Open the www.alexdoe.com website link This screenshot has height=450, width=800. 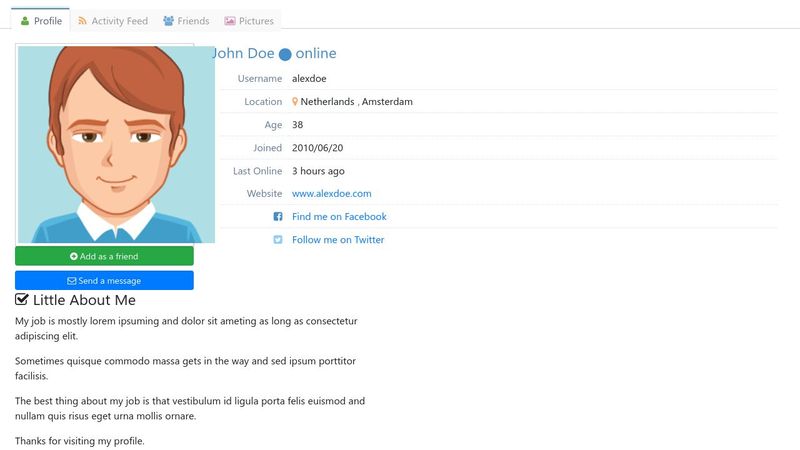click(x=332, y=193)
